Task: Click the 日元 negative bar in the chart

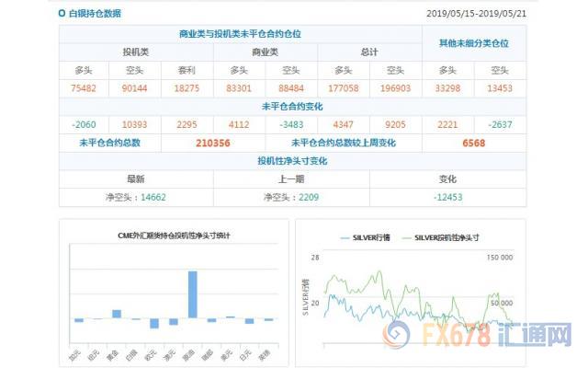Action: [249, 321]
